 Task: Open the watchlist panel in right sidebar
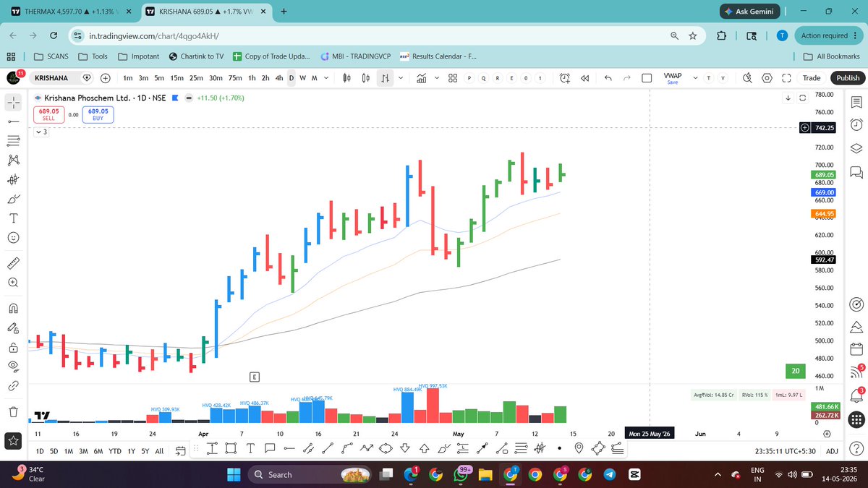[856, 102]
